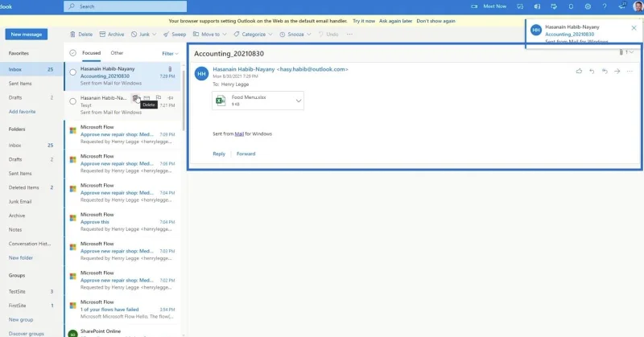Click the Forward link below the message
Image resolution: width=644 pixels, height=337 pixels.
tap(246, 154)
